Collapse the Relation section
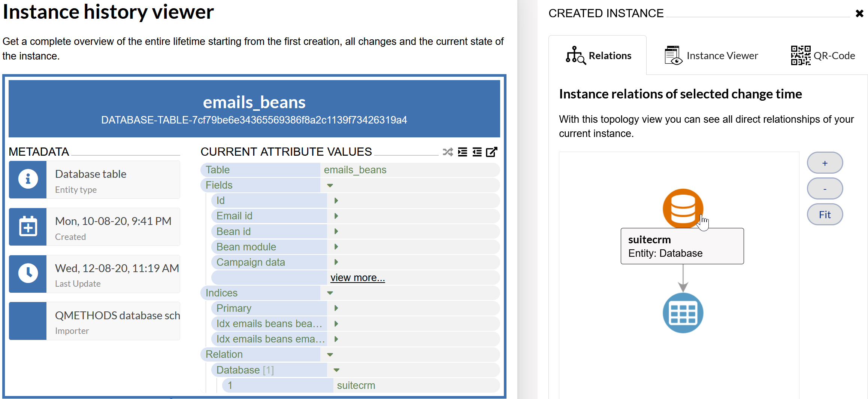868x399 pixels. [330, 354]
